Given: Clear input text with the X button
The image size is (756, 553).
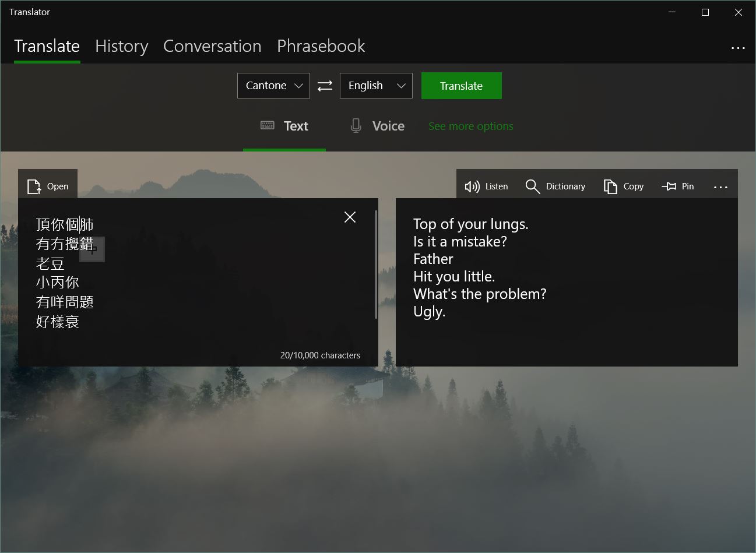Looking at the screenshot, I should [350, 217].
